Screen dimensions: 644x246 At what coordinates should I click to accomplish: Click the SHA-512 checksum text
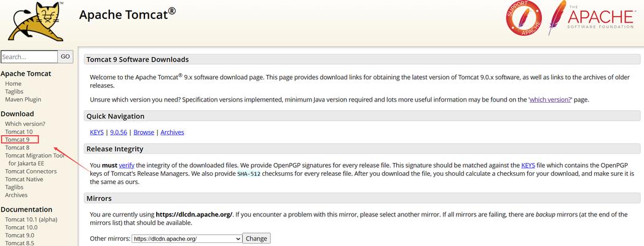point(249,173)
